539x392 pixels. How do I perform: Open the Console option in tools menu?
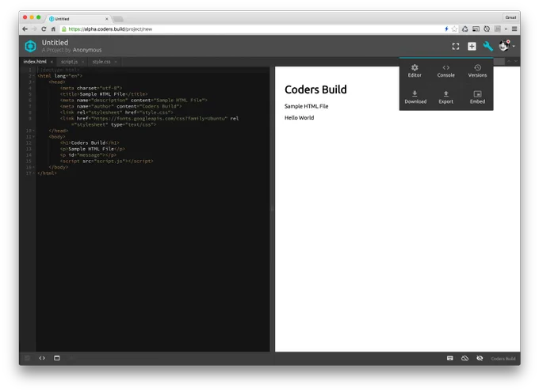click(x=445, y=70)
